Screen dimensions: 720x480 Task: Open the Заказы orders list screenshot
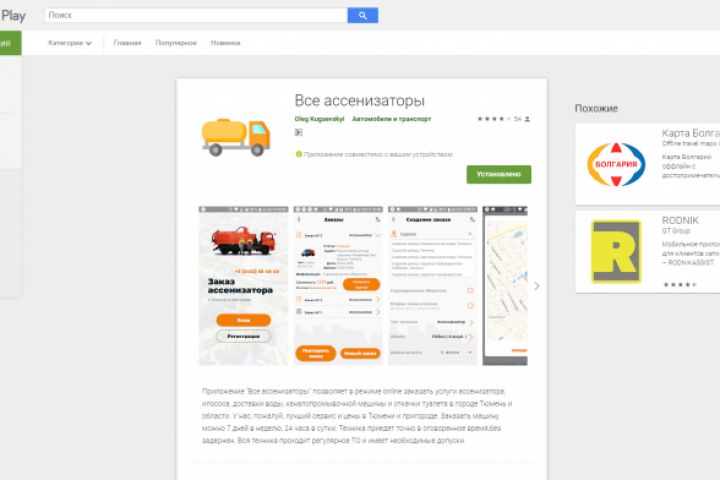pos(338,286)
